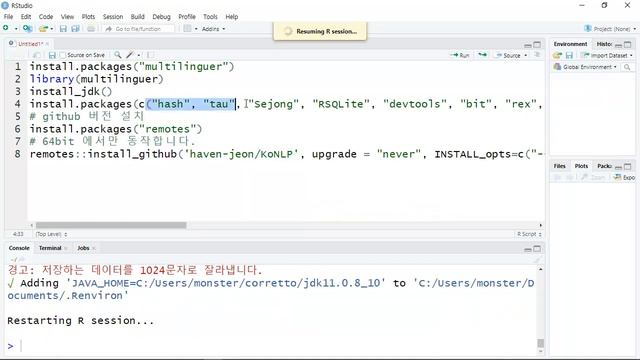The height and width of the screenshot is (360, 640).
Task: Save current document from main toolbar
Action: pos(63,29)
